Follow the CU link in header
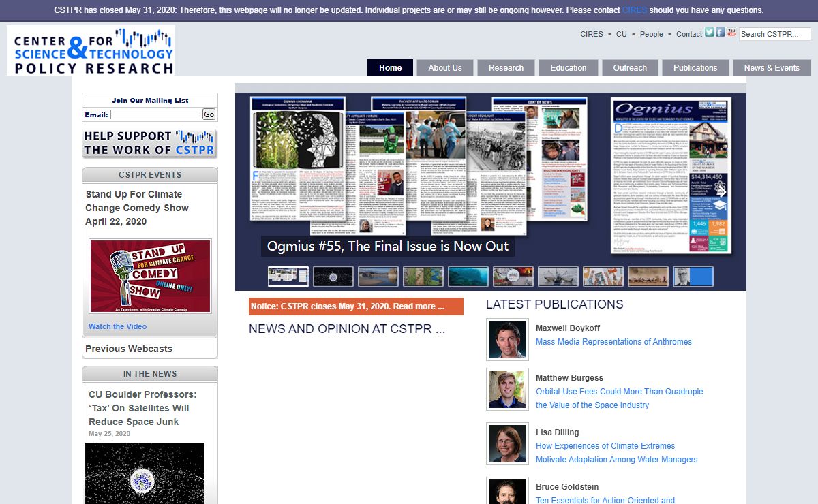This screenshot has width=818, height=504. [621, 34]
